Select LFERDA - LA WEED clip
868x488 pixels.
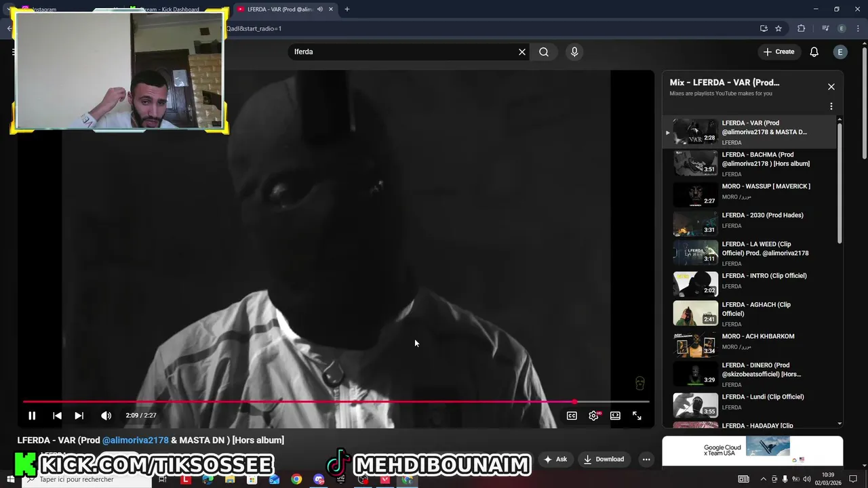pos(749,252)
